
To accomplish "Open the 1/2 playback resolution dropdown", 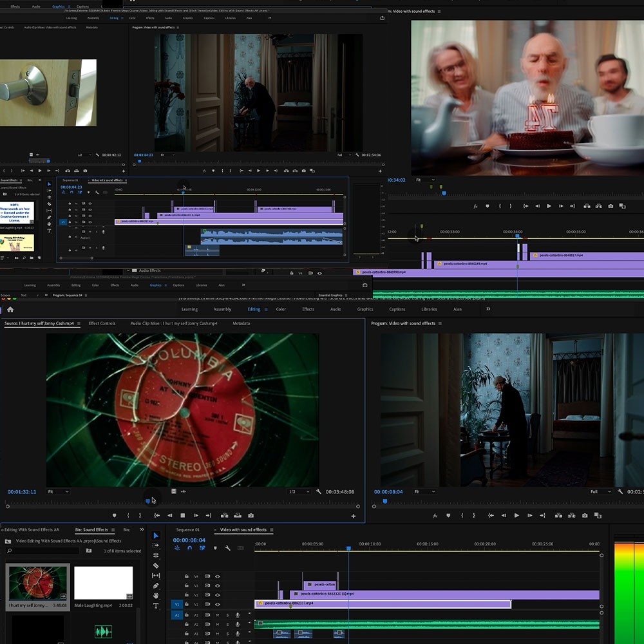I will (299, 491).
